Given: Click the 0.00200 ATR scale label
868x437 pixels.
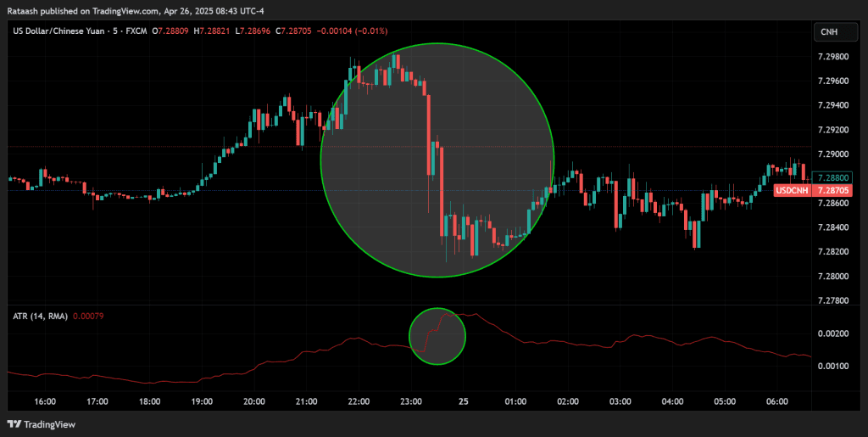Looking at the screenshot, I should point(833,333).
